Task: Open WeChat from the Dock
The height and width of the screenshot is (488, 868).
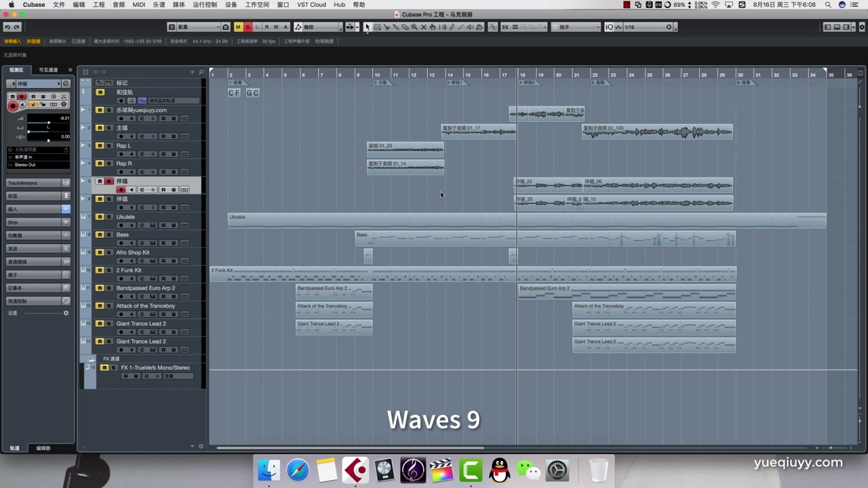Action: pyautogui.click(x=528, y=470)
